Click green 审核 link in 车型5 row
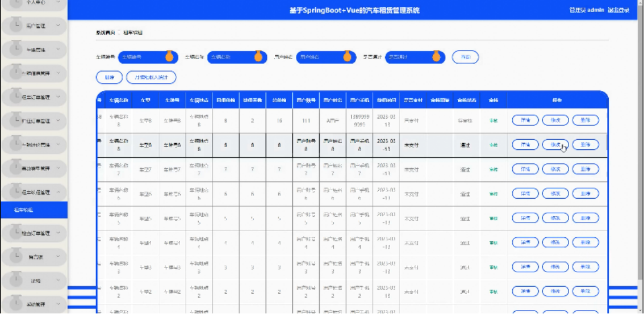The width and height of the screenshot is (644, 314). tap(493, 219)
